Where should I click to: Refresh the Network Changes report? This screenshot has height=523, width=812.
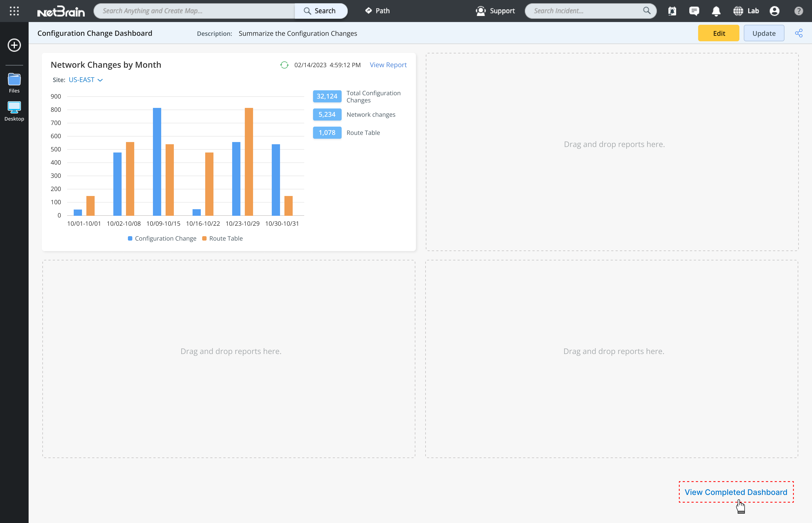click(x=284, y=65)
